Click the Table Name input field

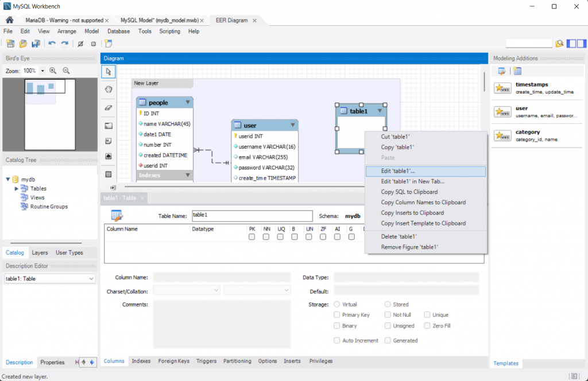pos(252,215)
